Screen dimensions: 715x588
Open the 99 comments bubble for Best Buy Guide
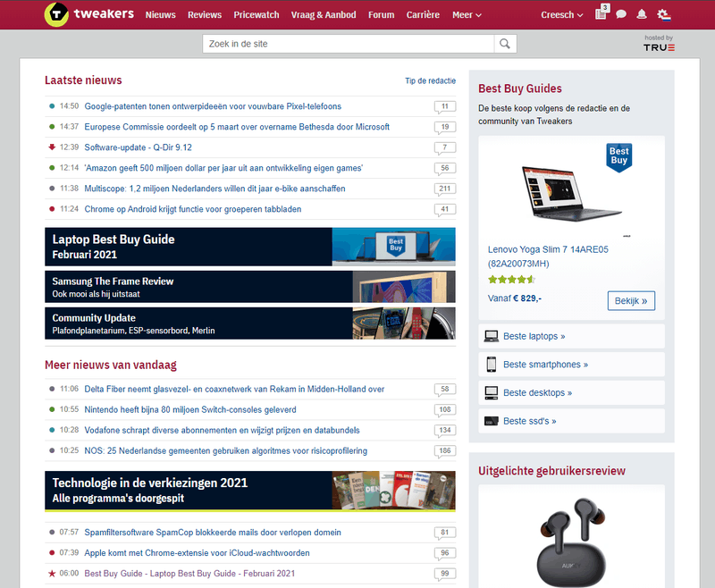pyautogui.click(x=445, y=574)
